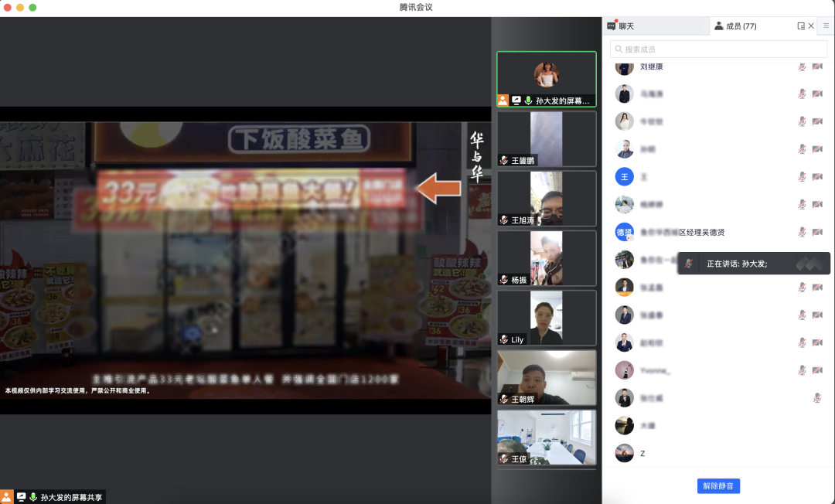Click muted mic icon beside 王倞
The width and height of the screenshot is (835, 504).
[x=504, y=458]
